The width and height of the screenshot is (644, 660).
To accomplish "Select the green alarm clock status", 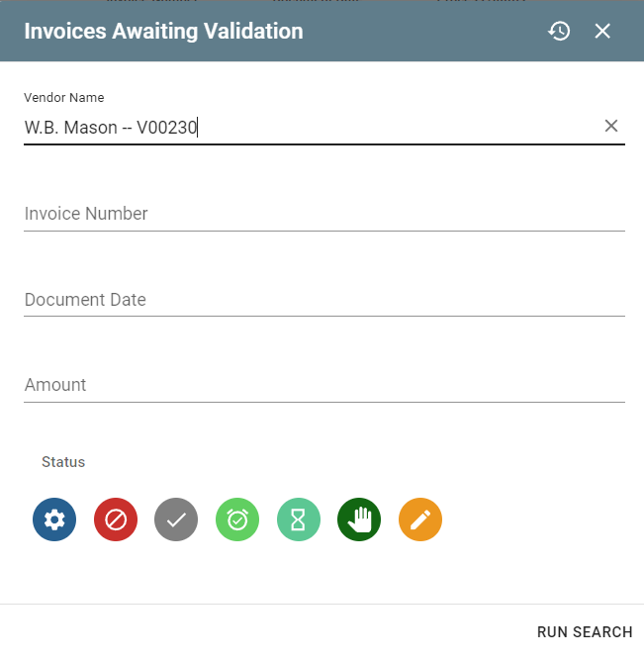I will point(237,519).
